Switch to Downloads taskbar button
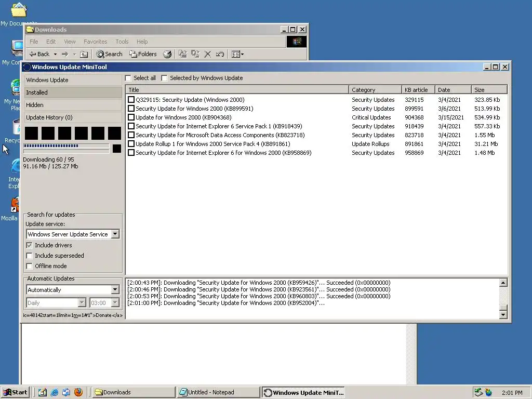 [134, 392]
